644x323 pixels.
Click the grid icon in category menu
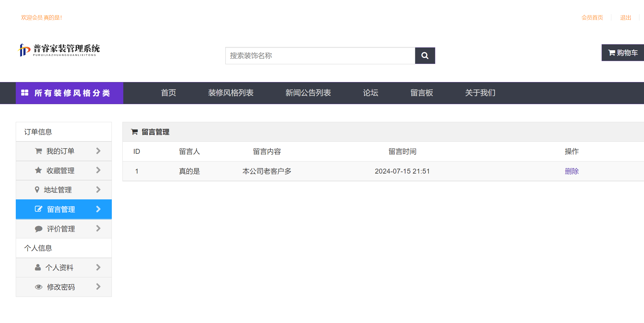(x=25, y=93)
